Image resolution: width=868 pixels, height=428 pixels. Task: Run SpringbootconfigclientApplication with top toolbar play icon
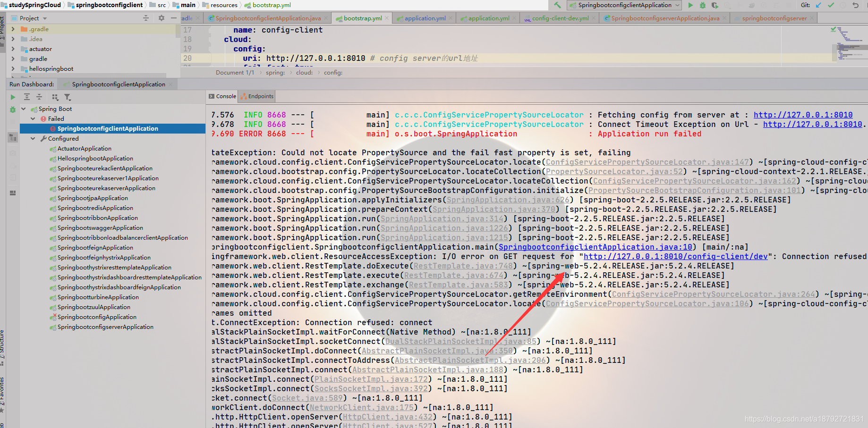[x=690, y=5]
